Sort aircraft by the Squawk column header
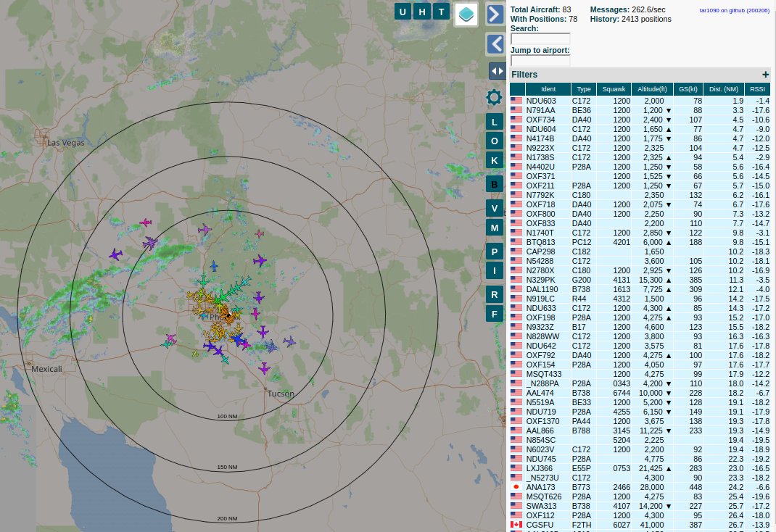The height and width of the screenshot is (532, 776). (x=614, y=89)
